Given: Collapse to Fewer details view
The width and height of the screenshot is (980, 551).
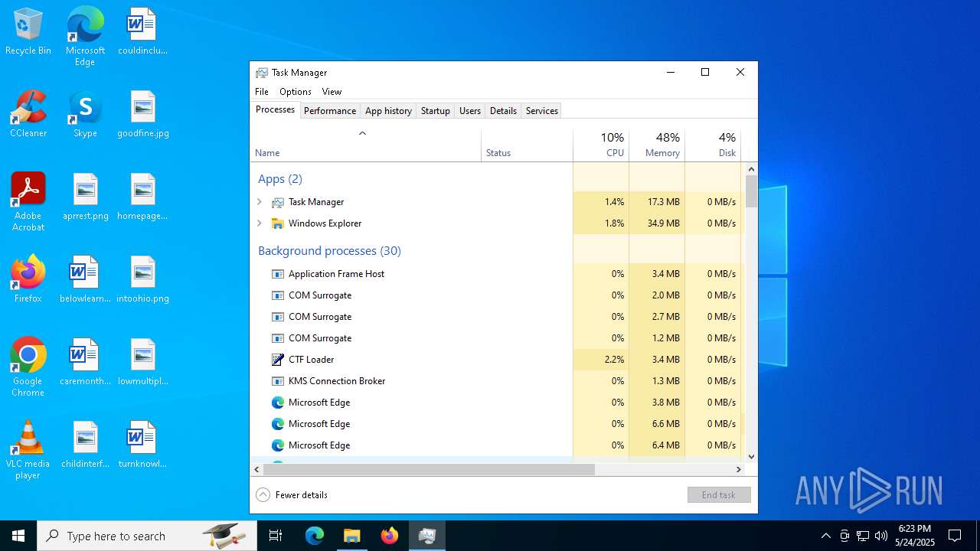Looking at the screenshot, I should pos(292,495).
